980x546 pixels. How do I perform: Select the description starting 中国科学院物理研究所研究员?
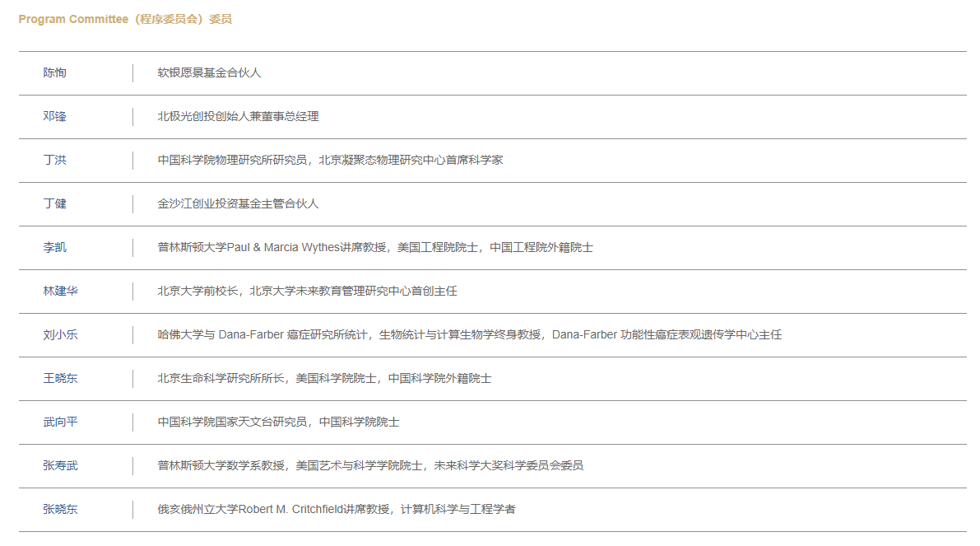(330, 160)
